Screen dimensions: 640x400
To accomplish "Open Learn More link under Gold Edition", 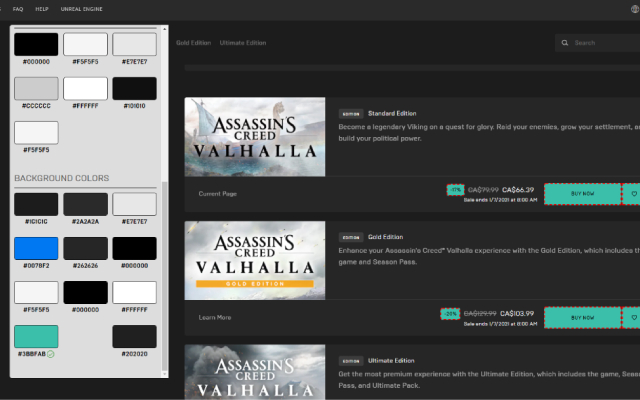I will click(x=214, y=317).
